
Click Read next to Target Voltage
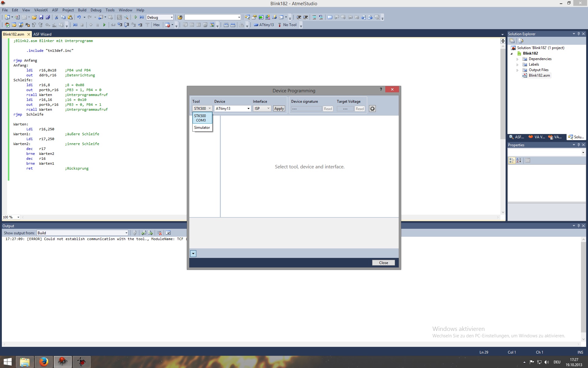pos(360,109)
